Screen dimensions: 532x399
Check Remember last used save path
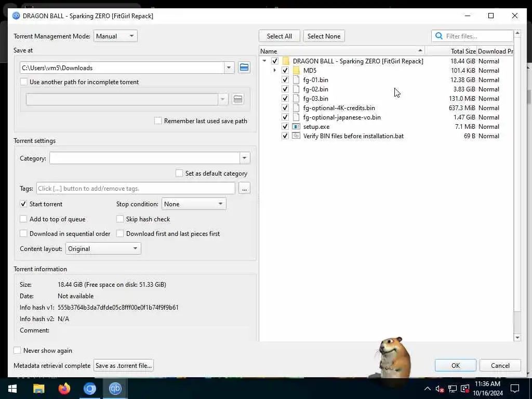click(x=158, y=121)
